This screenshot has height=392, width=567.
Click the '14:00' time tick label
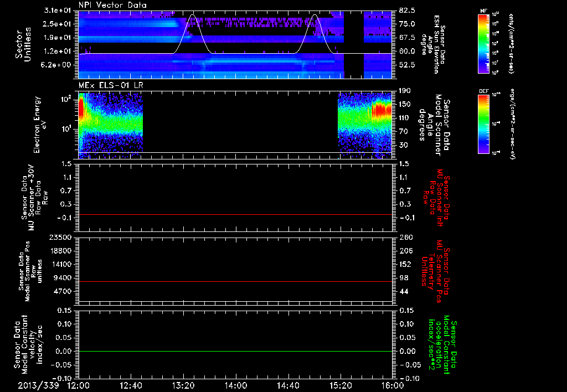click(236, 386)
